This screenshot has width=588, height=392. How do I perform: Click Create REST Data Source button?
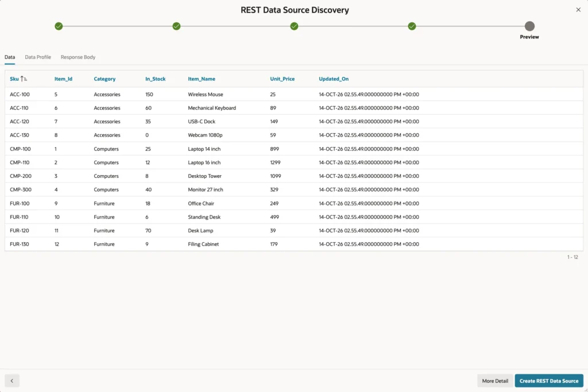click(x=548, y=381)
